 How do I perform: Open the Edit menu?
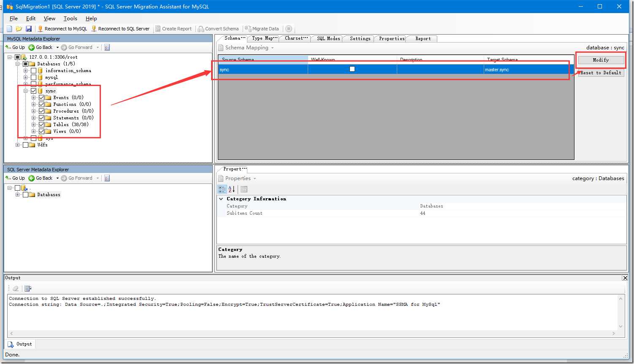point(31,18)
